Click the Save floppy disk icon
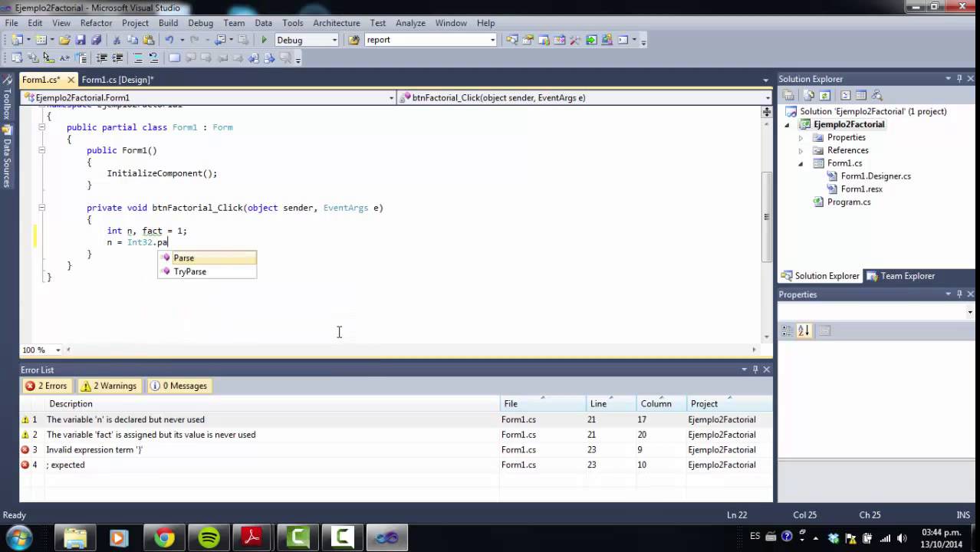 click(x=80, y=40)
